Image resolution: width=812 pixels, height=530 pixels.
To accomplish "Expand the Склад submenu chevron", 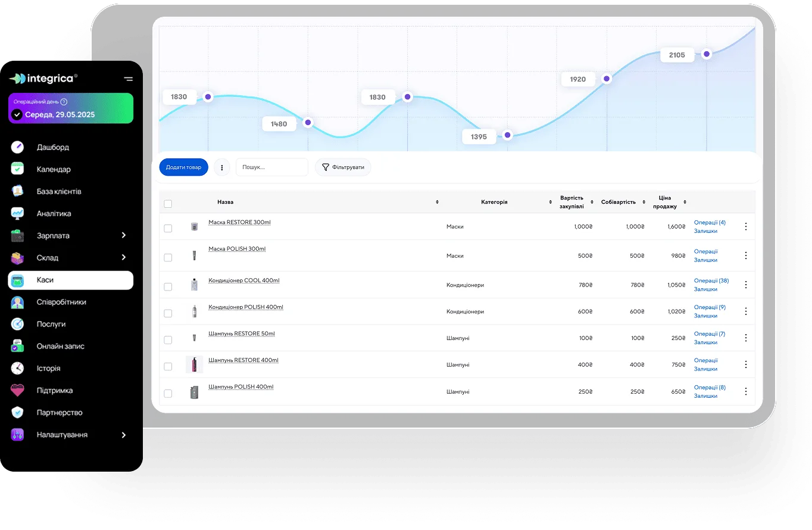I will tap(124, 257).
